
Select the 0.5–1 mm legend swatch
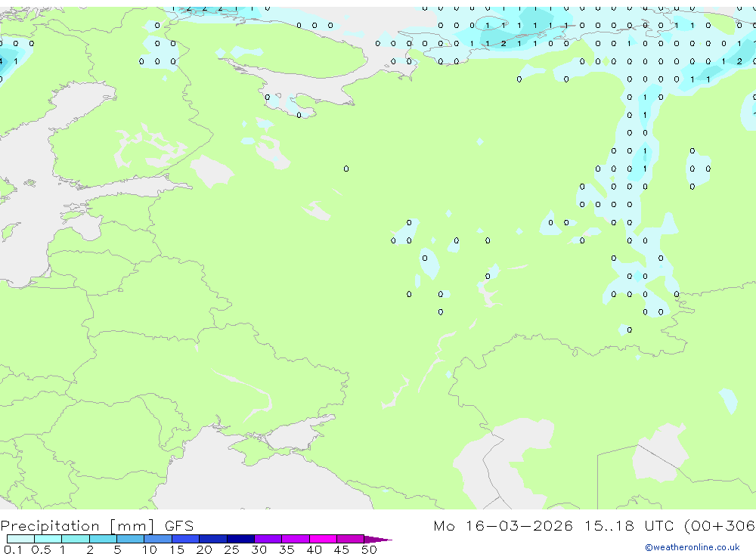coord(48,539)
